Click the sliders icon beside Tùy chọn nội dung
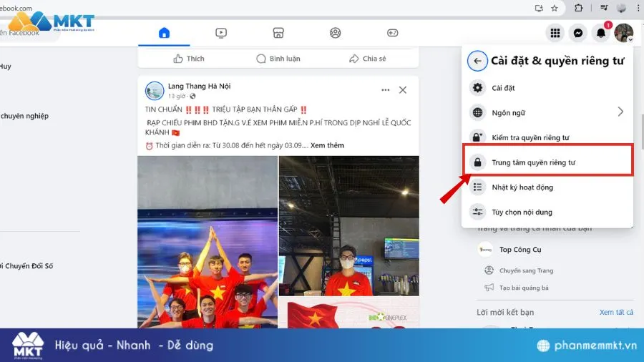The height and width of the screenshot is (362, 644). 477,212
